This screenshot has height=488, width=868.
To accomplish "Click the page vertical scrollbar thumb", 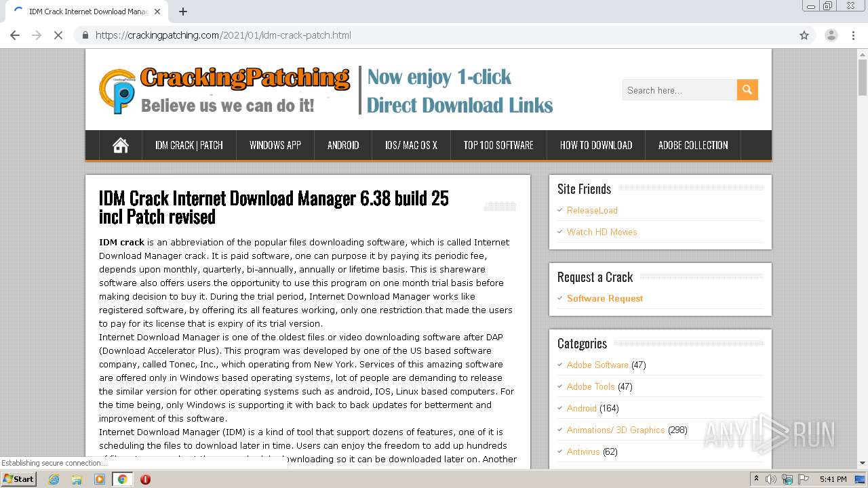I will coord(863,78).
